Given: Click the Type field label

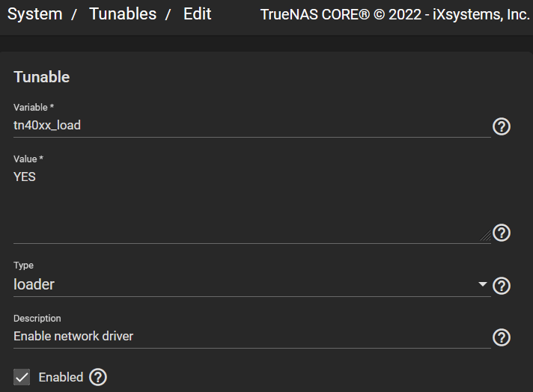Looking at the screenshot, I should tap(23, 266).
